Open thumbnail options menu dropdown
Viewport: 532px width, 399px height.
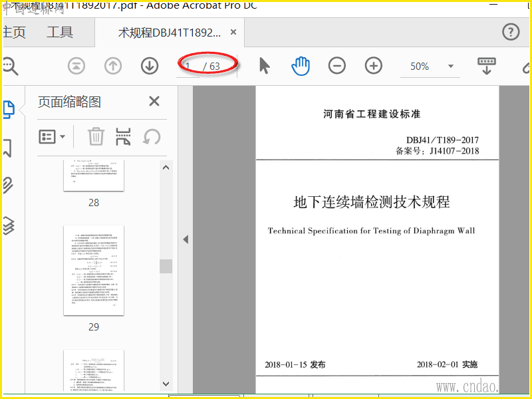(52, 137)
